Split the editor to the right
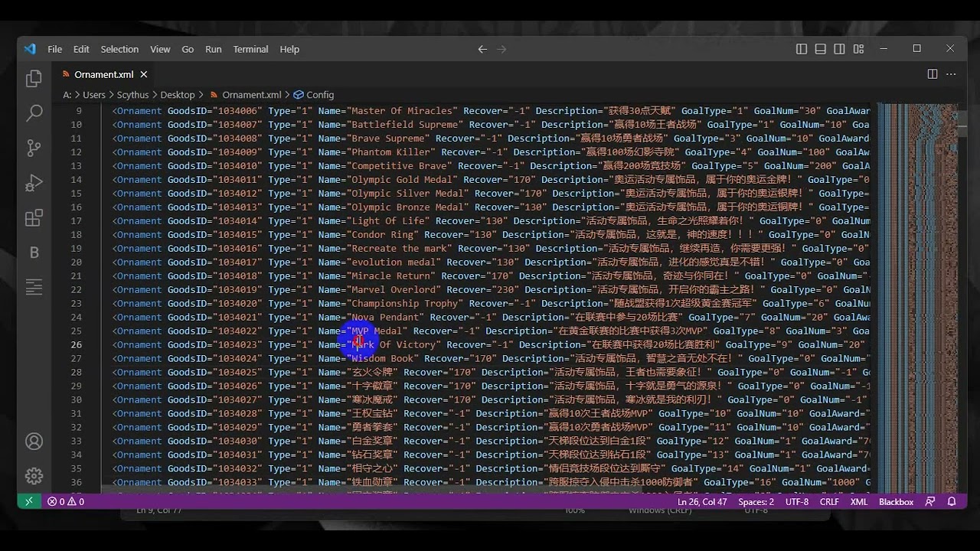980x551 pixels. tap(933, 74)
